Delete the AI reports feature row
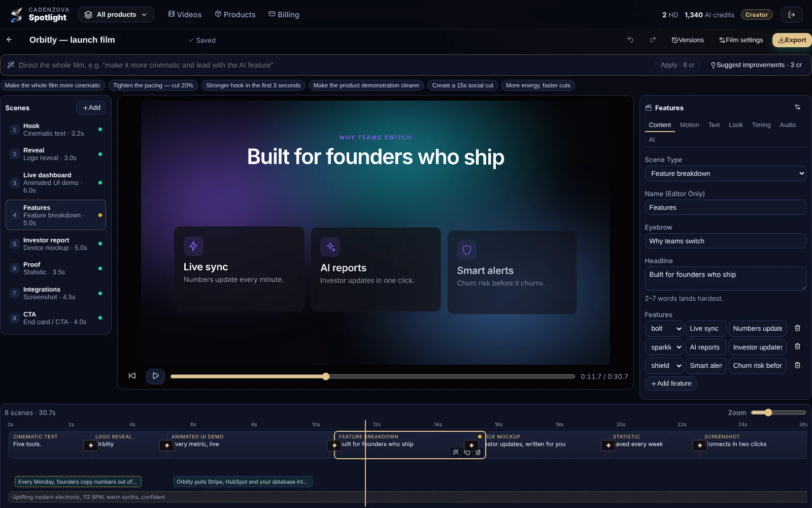812x508 pixels. 797,346
